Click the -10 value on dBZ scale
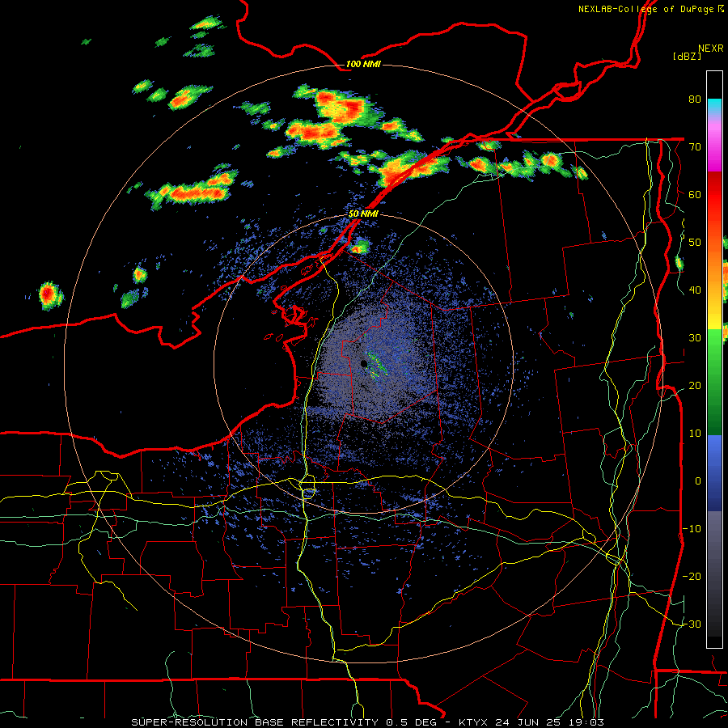 692,529
